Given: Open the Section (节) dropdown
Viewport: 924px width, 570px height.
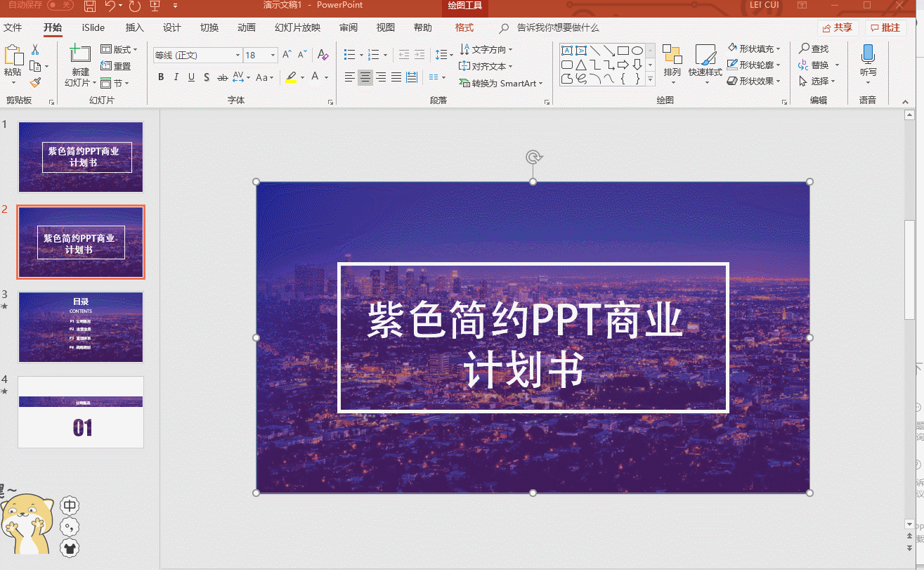Looking at the screenshot, I should pyautogui.click(x=114, y=83).
